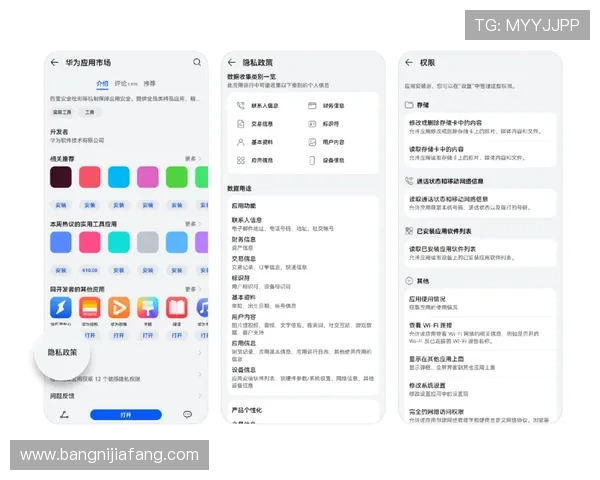
Task: Tap the 存储 folder icon
Action: [x=409, y=104]
